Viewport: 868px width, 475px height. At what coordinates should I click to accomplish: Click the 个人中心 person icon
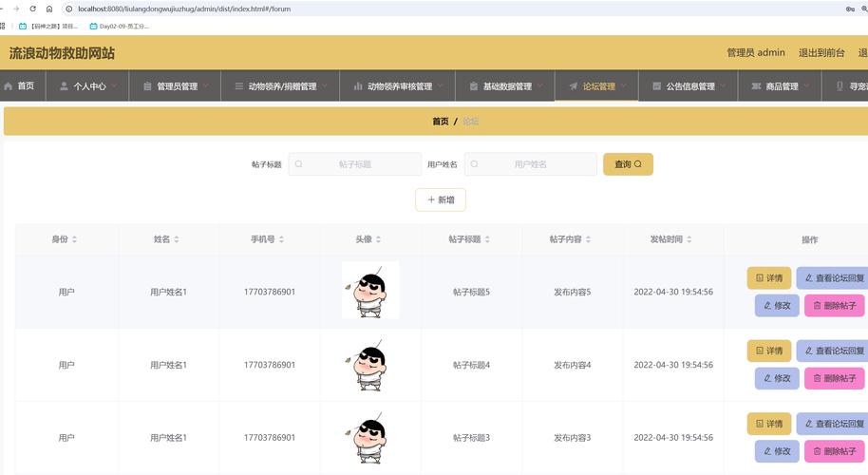(x=64, y=86)
